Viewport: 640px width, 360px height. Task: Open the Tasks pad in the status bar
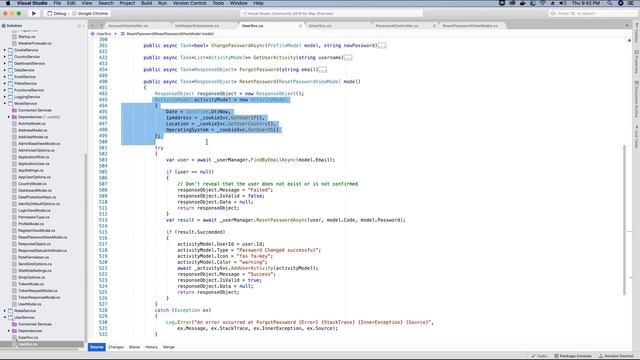click(x=539, y=356)
